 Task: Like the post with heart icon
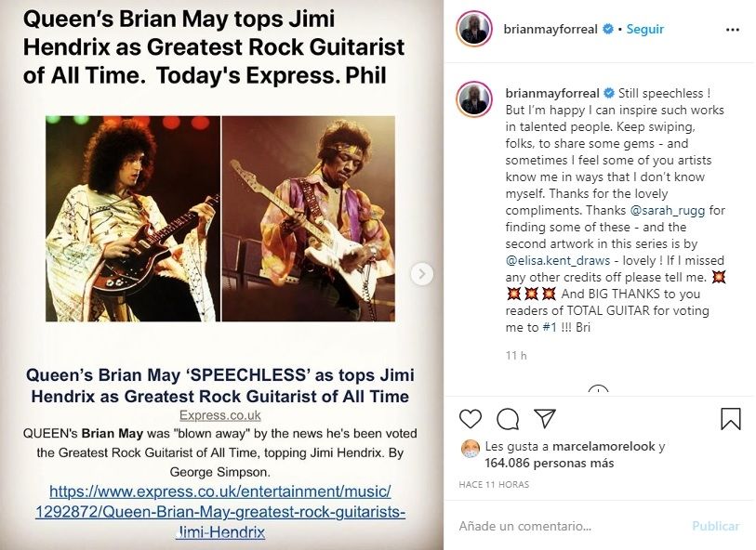tap(471, 419)
